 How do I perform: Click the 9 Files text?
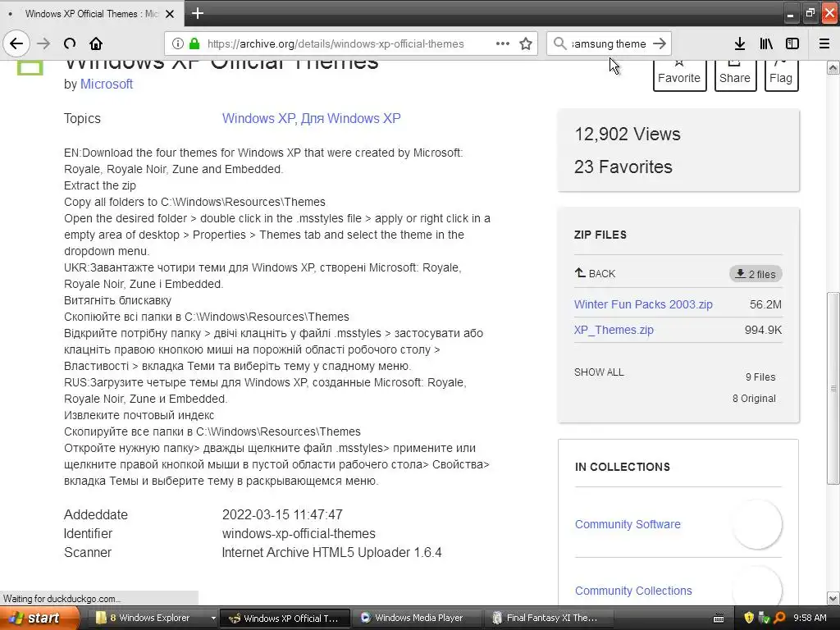760,377
